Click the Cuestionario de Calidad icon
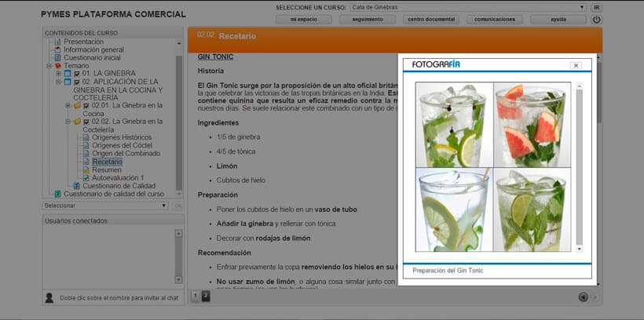The height and width of the screenshot is (320, 644). click(76, 186)
